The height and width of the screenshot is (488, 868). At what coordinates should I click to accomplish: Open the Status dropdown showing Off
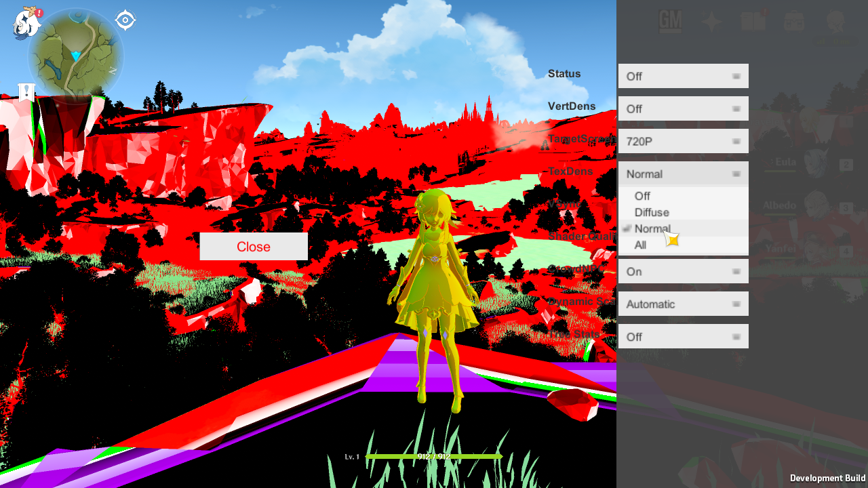pyautogui.click(x=684, y=76)
